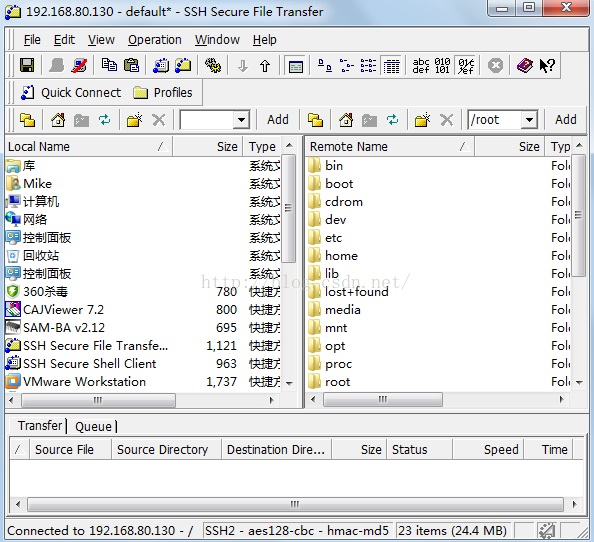Create new folder in local pane
The height and width of the screenshot is (542, 594).
coord(134,120)
